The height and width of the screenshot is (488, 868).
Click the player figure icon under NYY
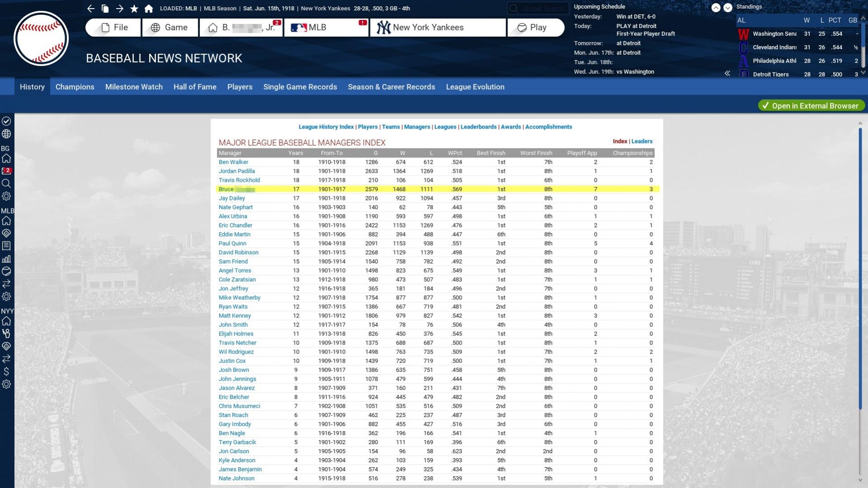(6, 334)
